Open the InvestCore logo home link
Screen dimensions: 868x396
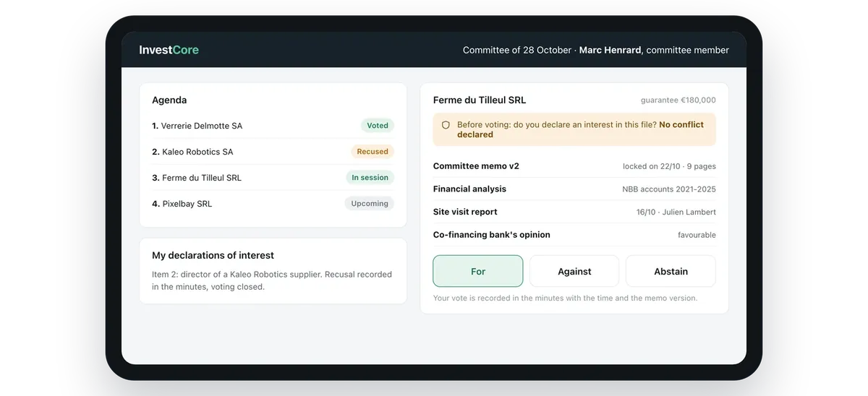click(169, 50)
